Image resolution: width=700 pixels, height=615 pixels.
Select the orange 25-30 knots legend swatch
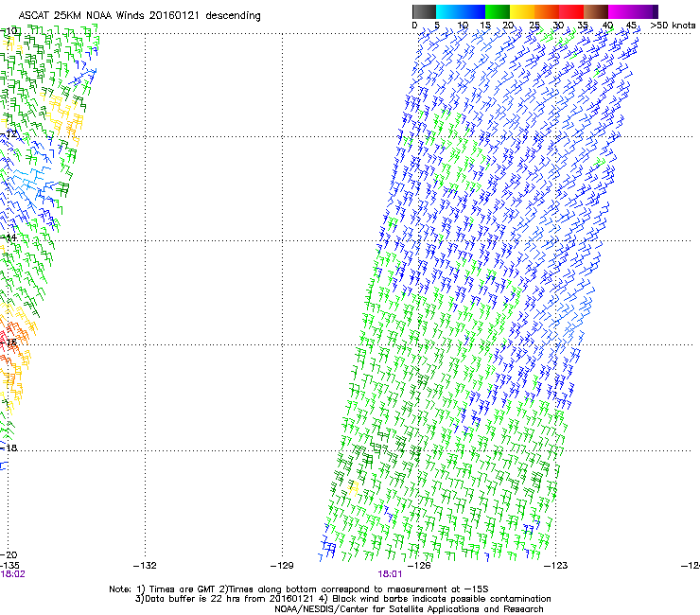tap(547, 11)
